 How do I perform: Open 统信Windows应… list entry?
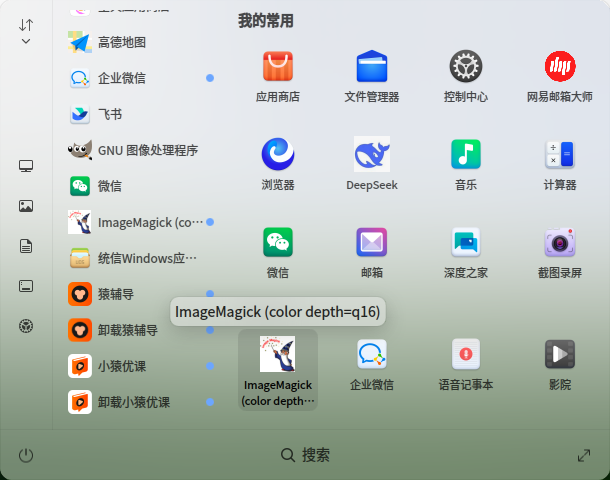140,258
